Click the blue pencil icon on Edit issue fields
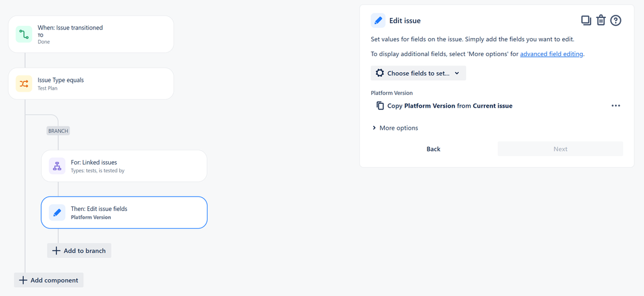Screen dimensions: 644x296 57,213
